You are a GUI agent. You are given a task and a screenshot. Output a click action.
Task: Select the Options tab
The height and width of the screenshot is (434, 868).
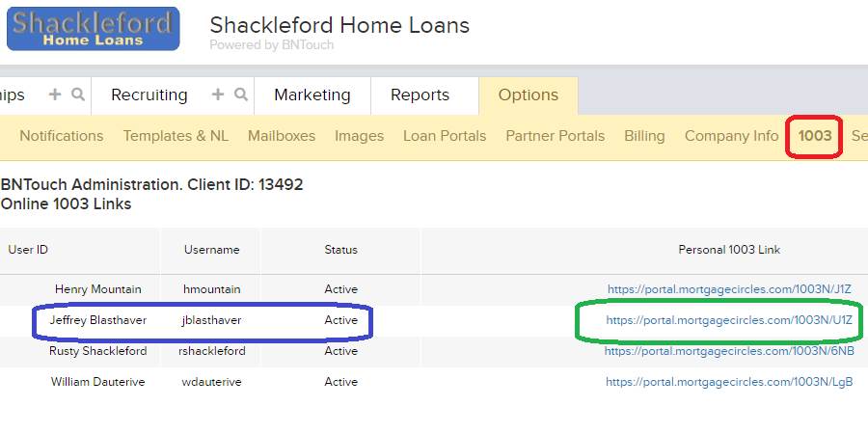click(529, 95)
